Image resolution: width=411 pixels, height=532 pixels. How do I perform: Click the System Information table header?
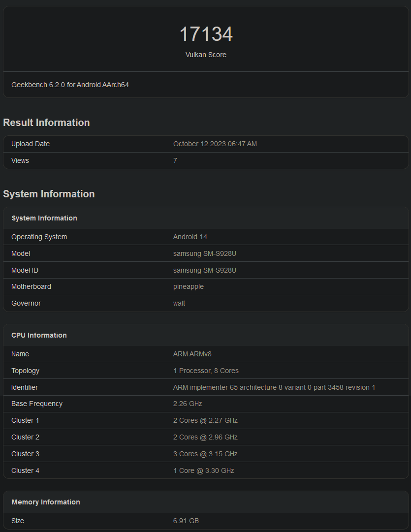pos(44,218)
